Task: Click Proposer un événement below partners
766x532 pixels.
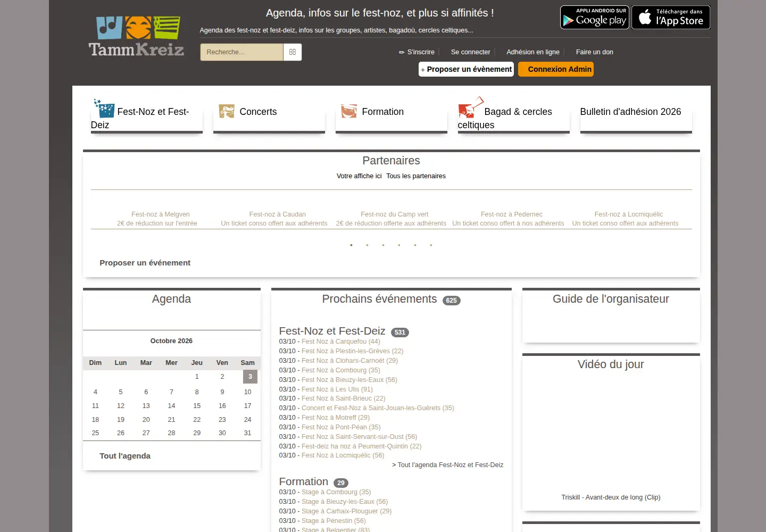Action: 145,263
